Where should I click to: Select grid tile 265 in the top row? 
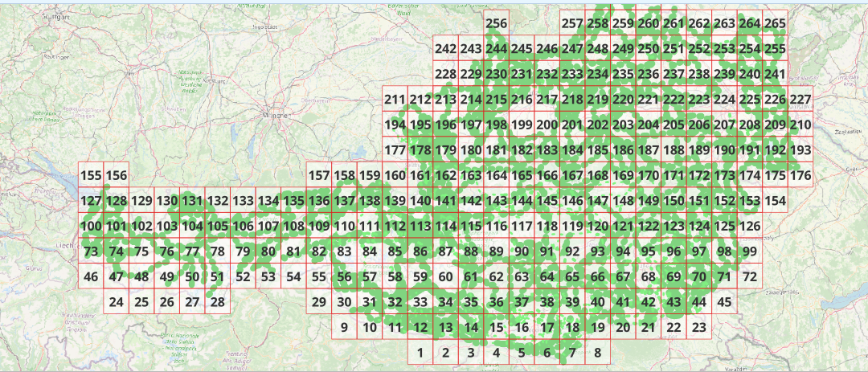coord(775,24)
